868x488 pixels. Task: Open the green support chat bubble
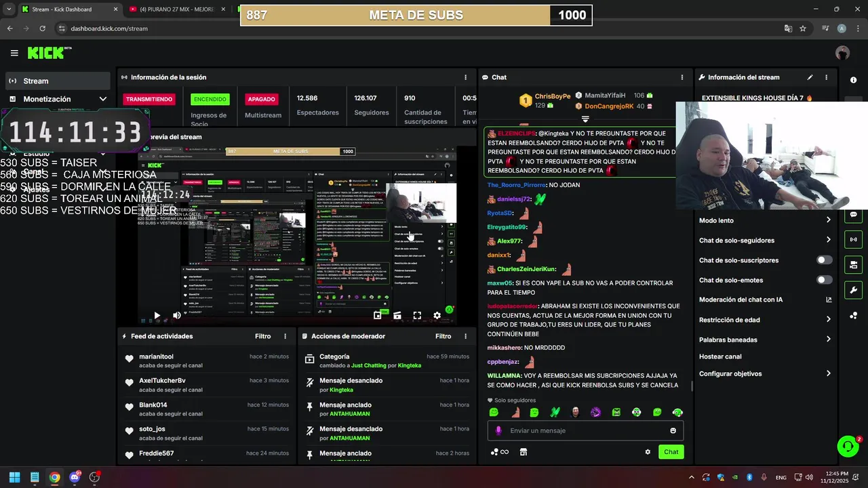pyautogui.click(x=848, y=446)
